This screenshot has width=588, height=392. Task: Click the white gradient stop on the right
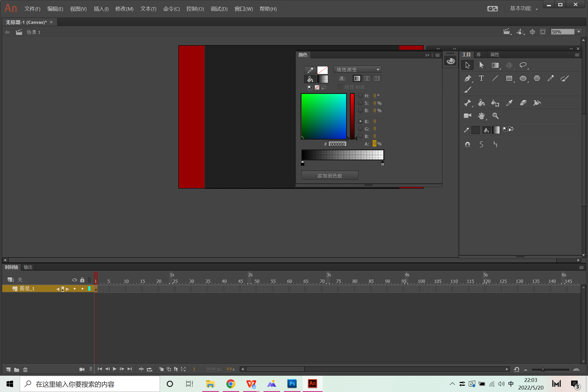tap(382, 164)
